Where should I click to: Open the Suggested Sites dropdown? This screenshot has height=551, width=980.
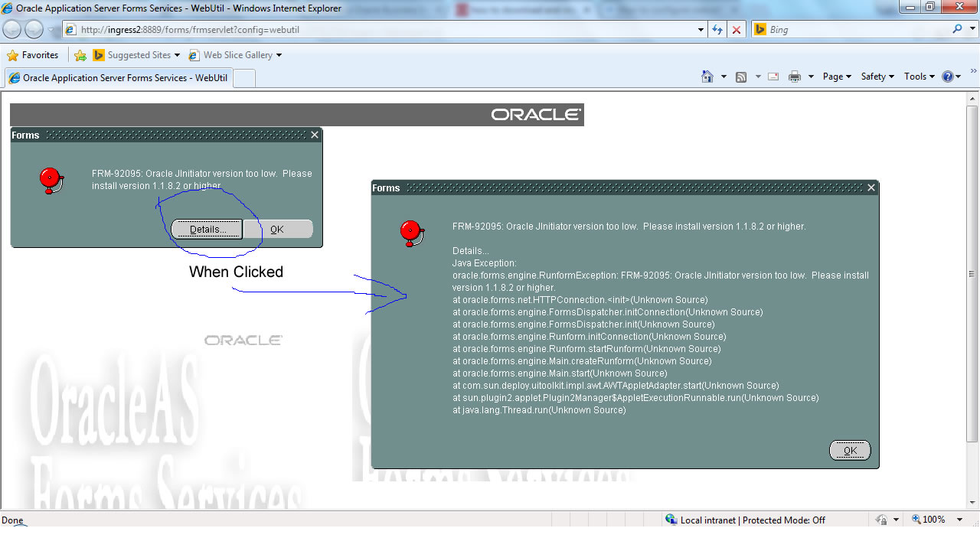pos(136,55)
